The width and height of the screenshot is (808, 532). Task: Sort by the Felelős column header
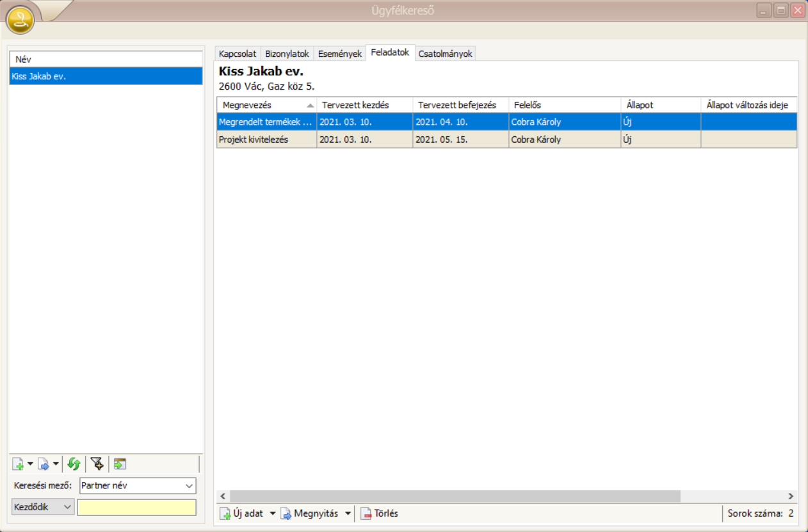tap(565, 105)
